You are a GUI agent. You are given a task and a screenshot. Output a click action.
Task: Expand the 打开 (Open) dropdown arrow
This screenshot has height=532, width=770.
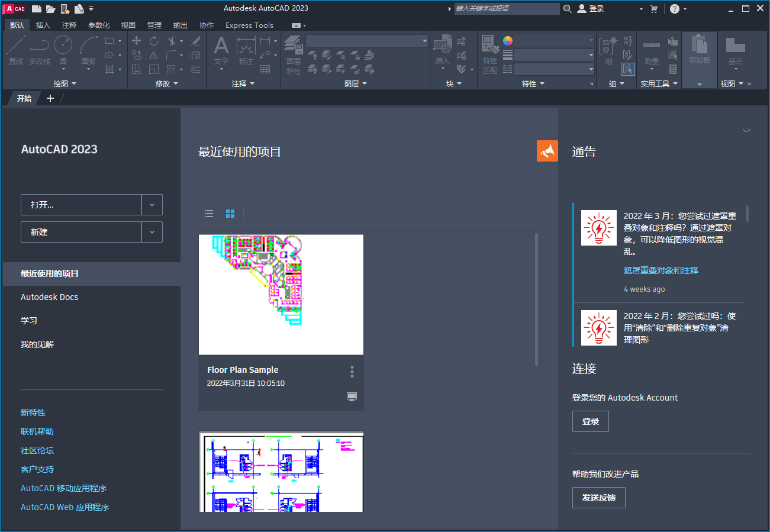click(x=152, y=204)
